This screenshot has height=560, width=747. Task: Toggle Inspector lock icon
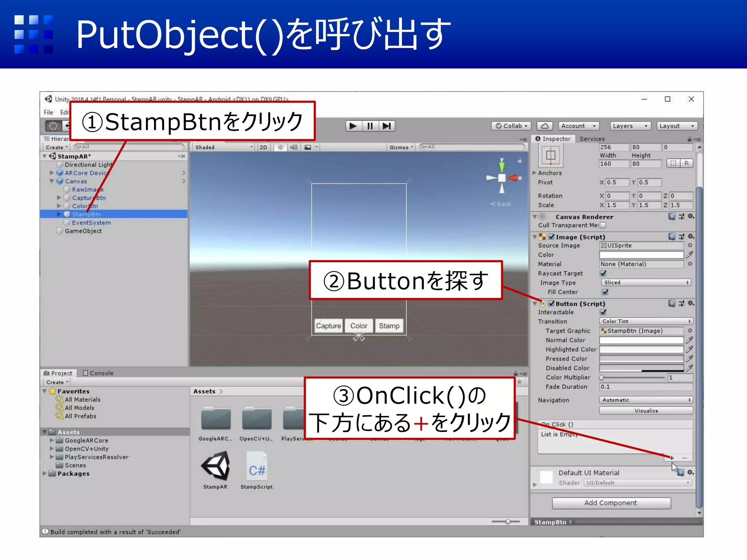point(689,139)
